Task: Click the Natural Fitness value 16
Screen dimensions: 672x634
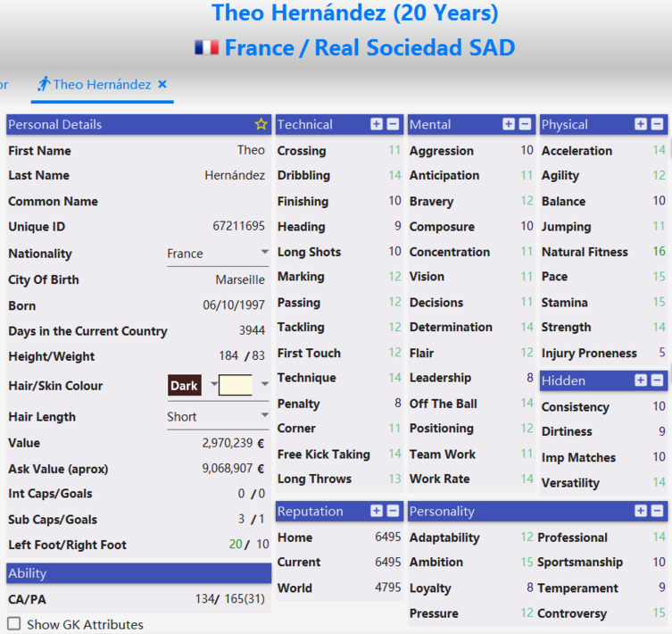Action: 659,252
